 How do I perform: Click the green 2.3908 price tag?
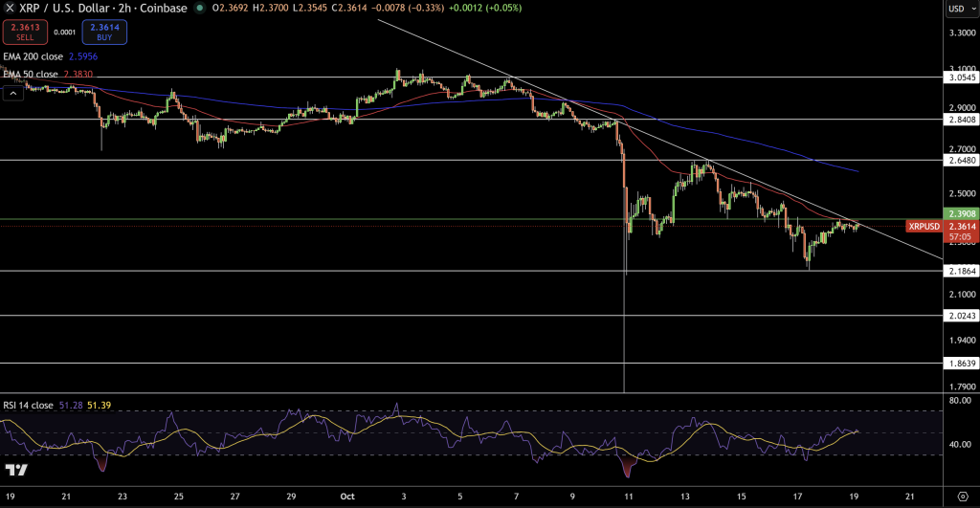point(958,213)
